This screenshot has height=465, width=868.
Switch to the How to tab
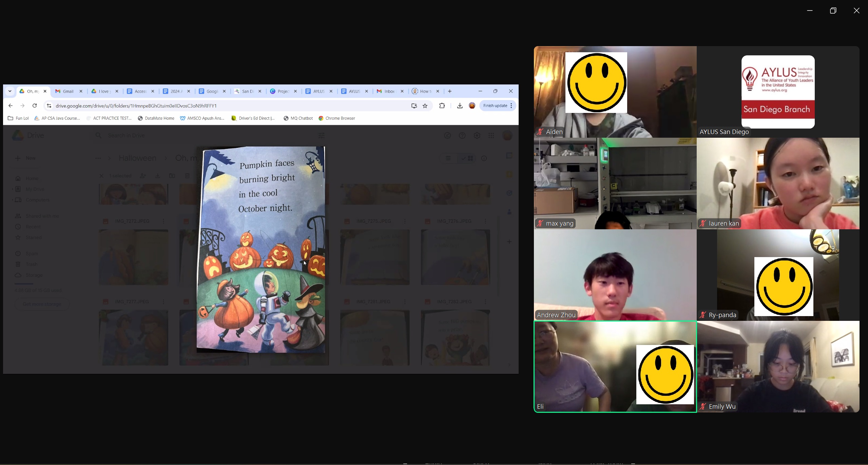426,91
